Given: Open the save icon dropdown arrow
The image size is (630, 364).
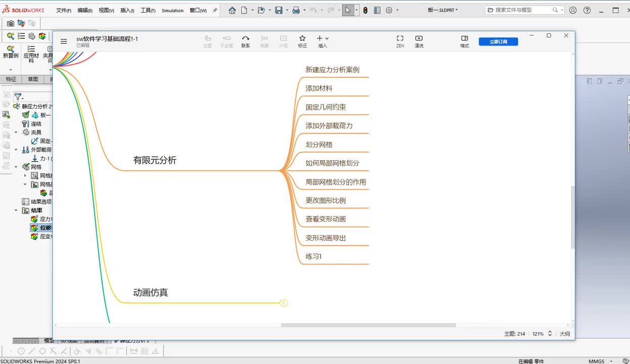Looking at the screenshot, I should point(287,10).
